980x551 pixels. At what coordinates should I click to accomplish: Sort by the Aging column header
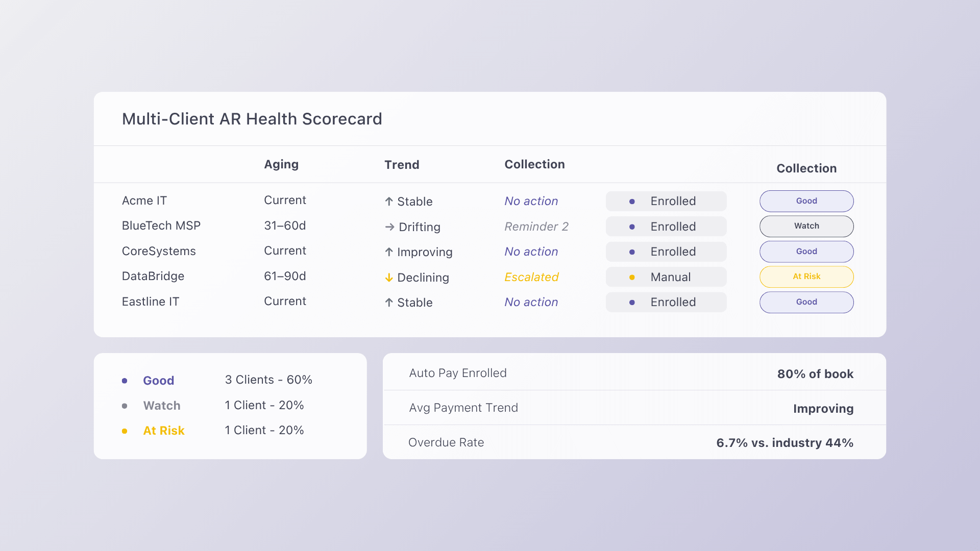(x=281, y=164)
